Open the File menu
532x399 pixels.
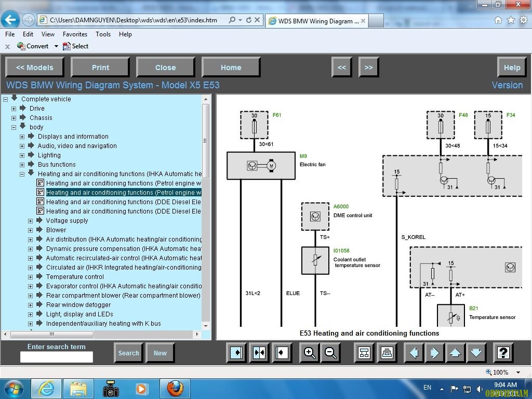click(10, 34)
